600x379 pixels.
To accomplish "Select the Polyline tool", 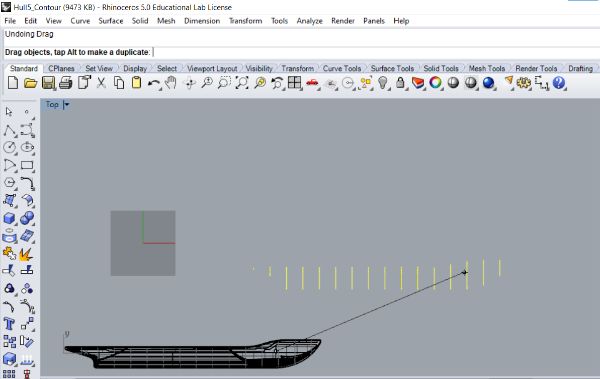I will pyautogui.click(x=10, y=130).
